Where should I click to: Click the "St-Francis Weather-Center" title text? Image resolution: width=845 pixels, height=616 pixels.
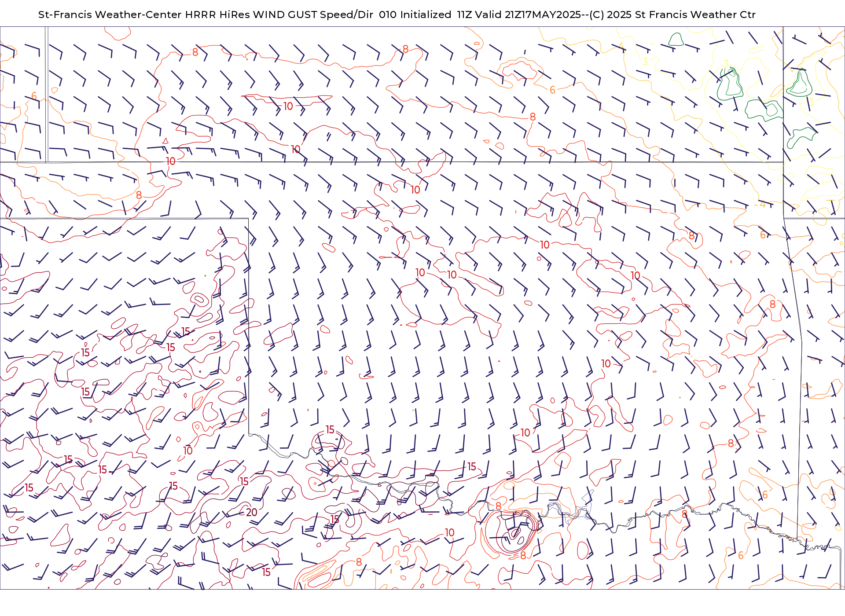(x=110, y=15)
